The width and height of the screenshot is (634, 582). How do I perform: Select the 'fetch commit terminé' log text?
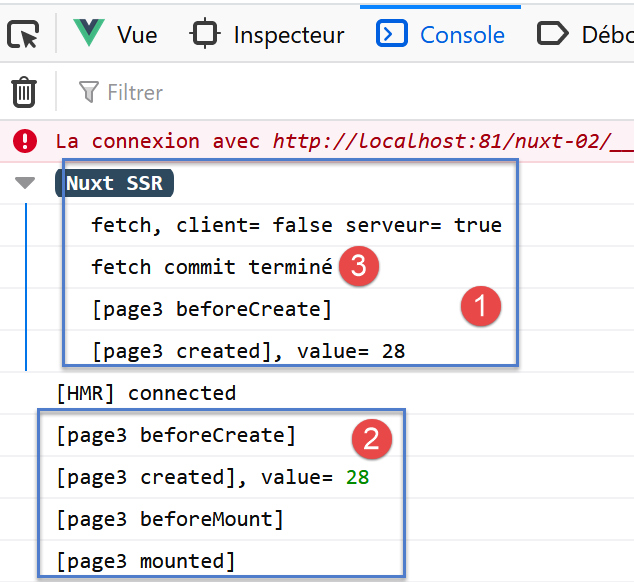point(211,267)
